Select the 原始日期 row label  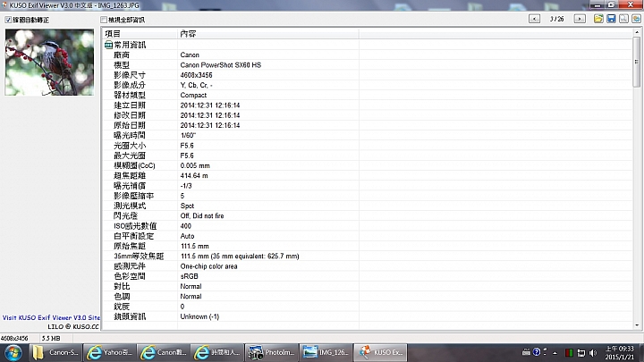click(130, 125)
